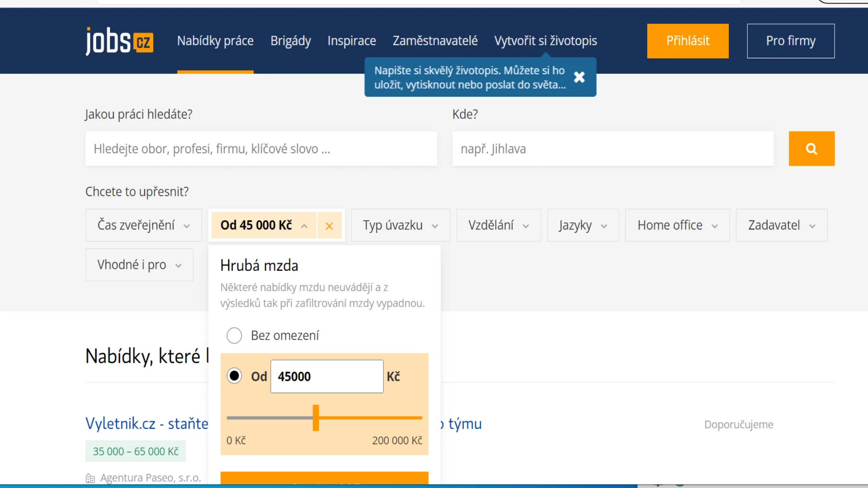The width and height of the screenshot is (868, 488).
Task: Click the Přihlásit button
Action: point(688,41)
